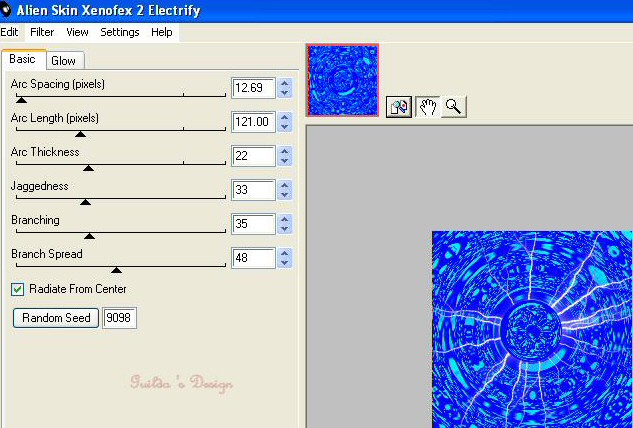Click the Arc Length slider handle
Image resolution: width=633 pixels, height=428 pixels.
coord(80,134)
